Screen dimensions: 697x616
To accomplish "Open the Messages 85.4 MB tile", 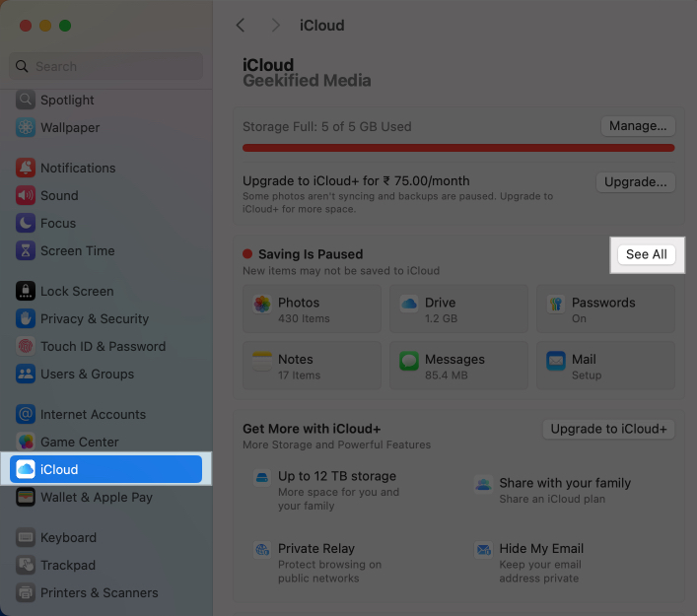I will tap(458, 366).
